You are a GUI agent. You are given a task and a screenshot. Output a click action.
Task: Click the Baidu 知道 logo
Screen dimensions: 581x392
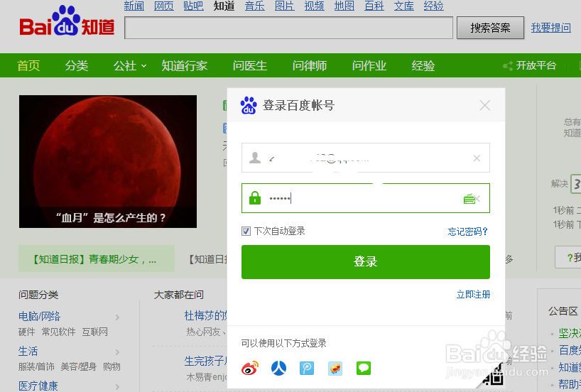pos(67,21)
